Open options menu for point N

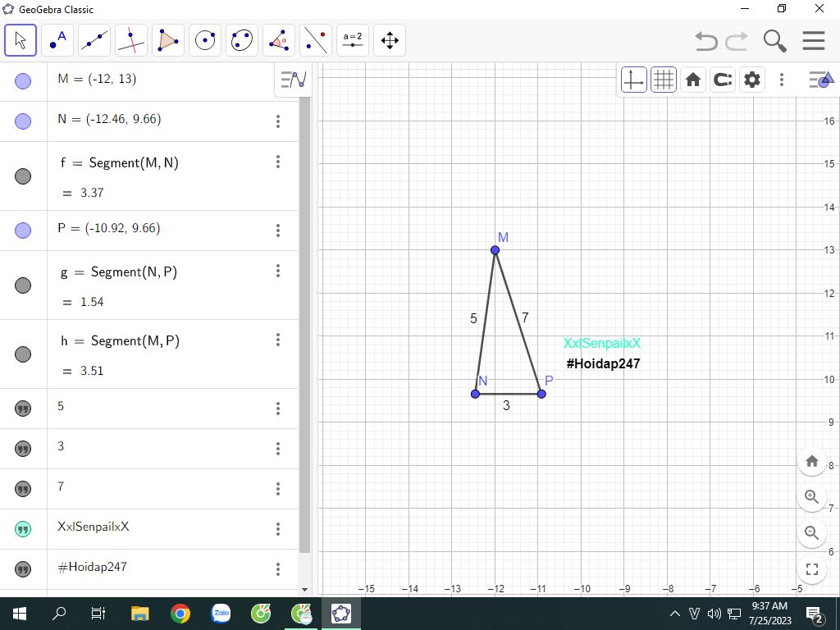[278, 121]
